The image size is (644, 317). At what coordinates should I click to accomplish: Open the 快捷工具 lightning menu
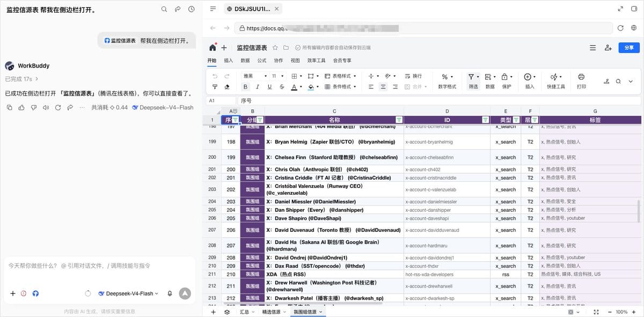click(x=556, y=81)
